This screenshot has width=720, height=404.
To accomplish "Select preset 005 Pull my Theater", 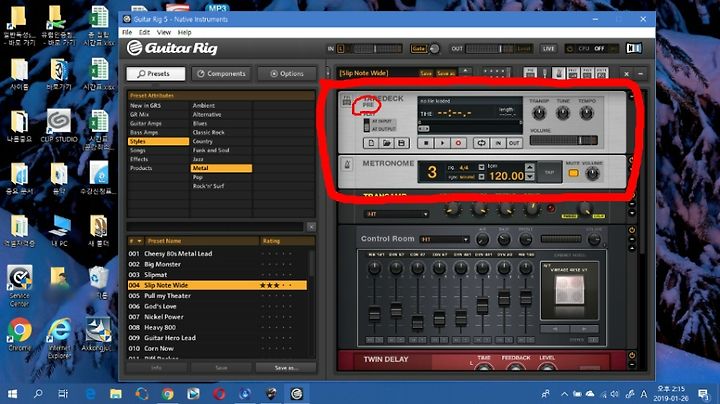I will [x=217, y=296].
